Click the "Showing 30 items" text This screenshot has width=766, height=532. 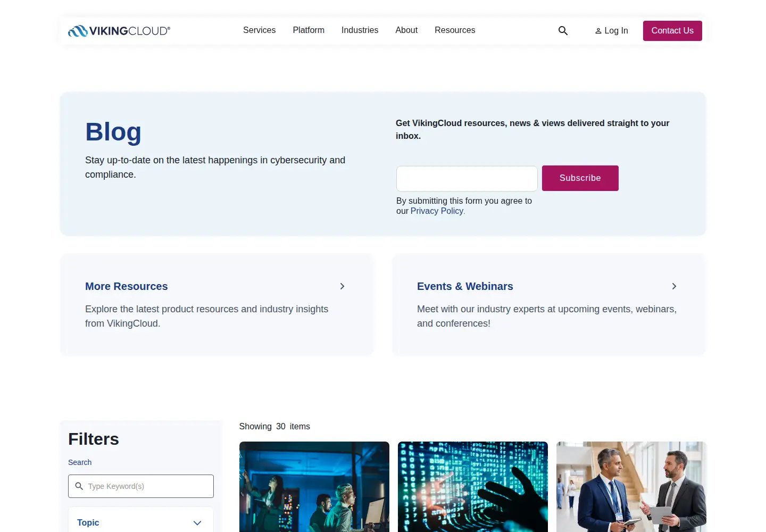pyautogui.click(x=274, y=427)
